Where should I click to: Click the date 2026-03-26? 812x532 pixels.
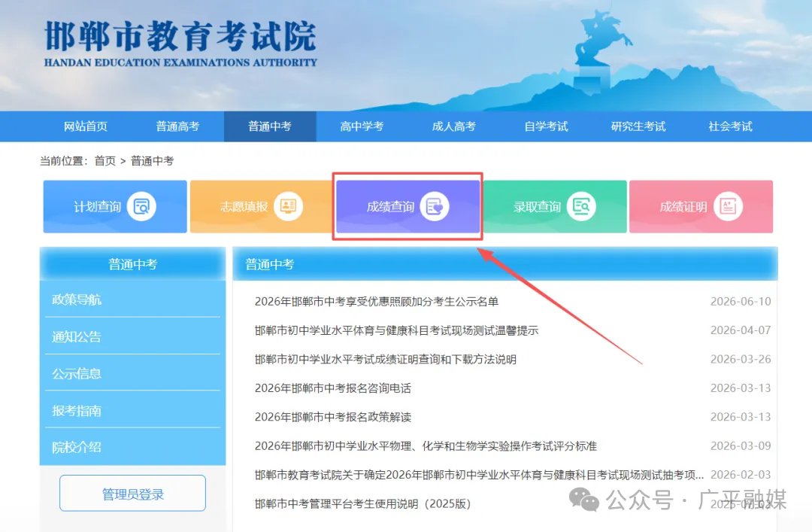pyautogui.click(x=741, y=360)
